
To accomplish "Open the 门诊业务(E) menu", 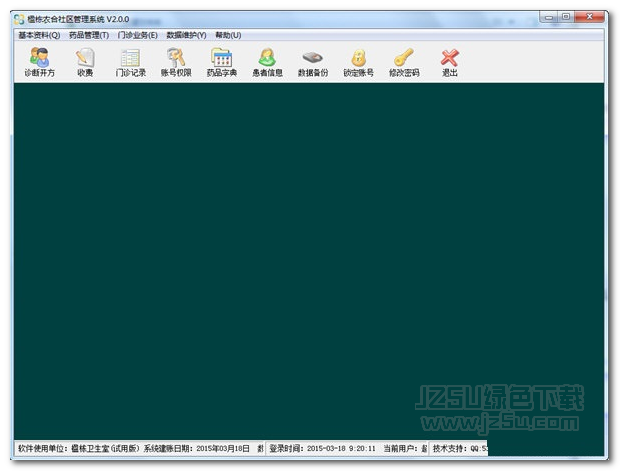I will [x=138, y=35].
